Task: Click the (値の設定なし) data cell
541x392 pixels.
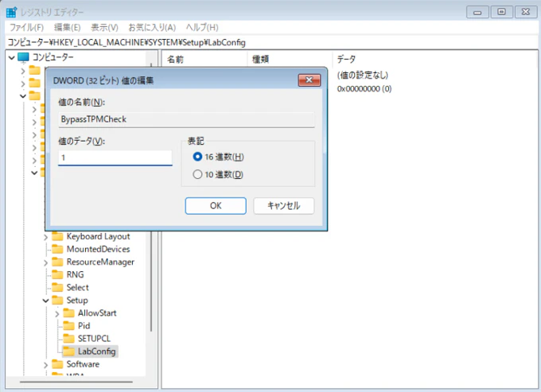Action: (363, 76)
